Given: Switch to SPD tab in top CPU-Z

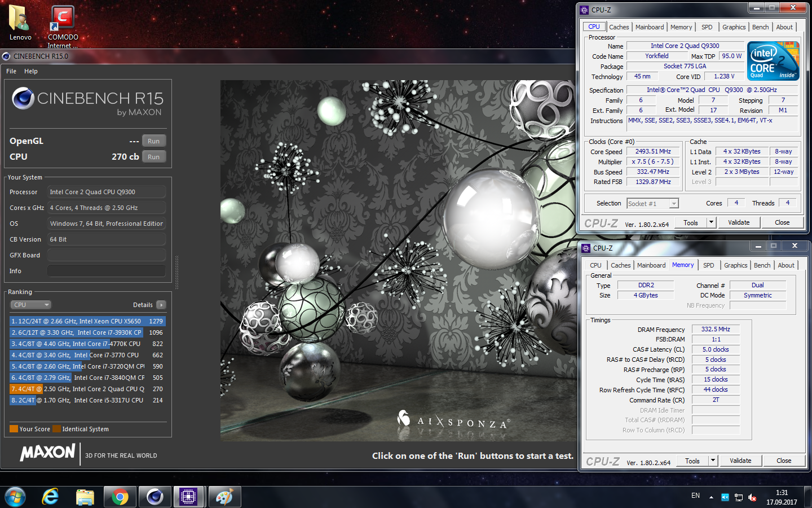Looking at the screenshot, I should tap(707, 27).
